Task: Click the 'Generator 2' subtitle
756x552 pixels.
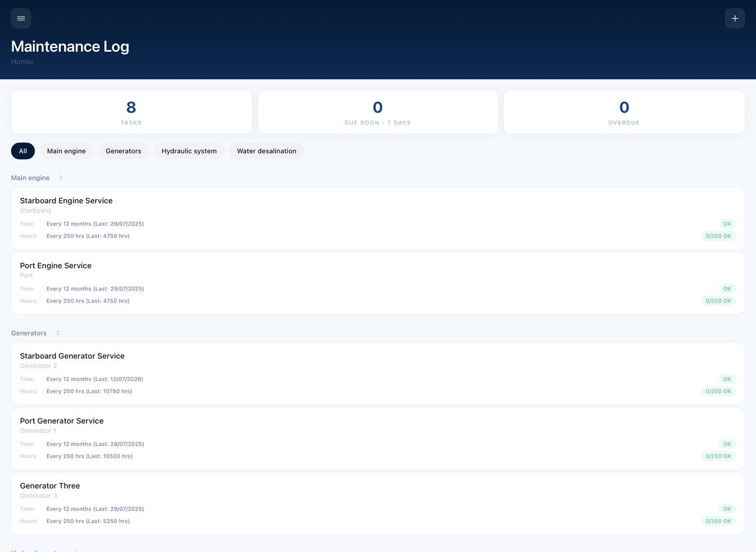Action: (38, 366)
